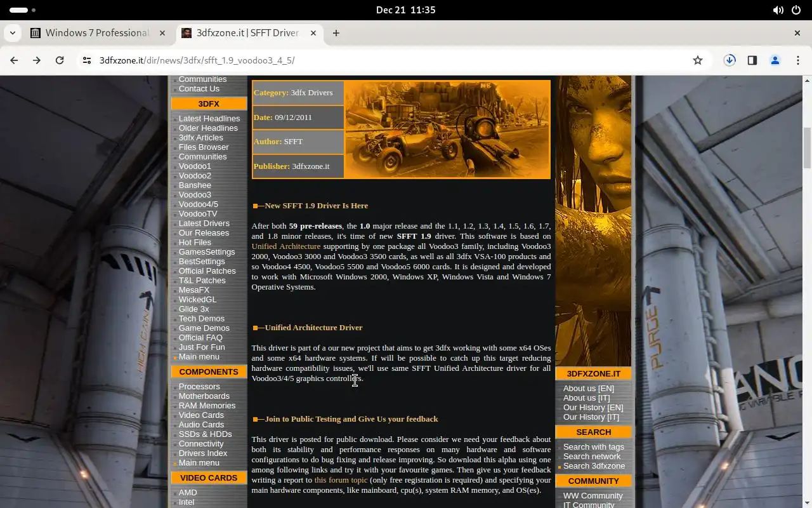Select the Voodoo3 sidebar link
812x508 pixels.
194,195
